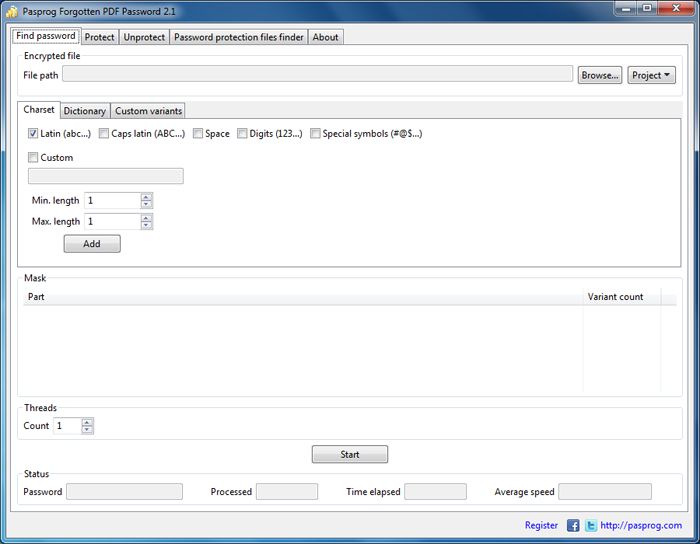Screen dimensions: 700x544
Task: Click the Start button
Action: click(x=350, y=454)
